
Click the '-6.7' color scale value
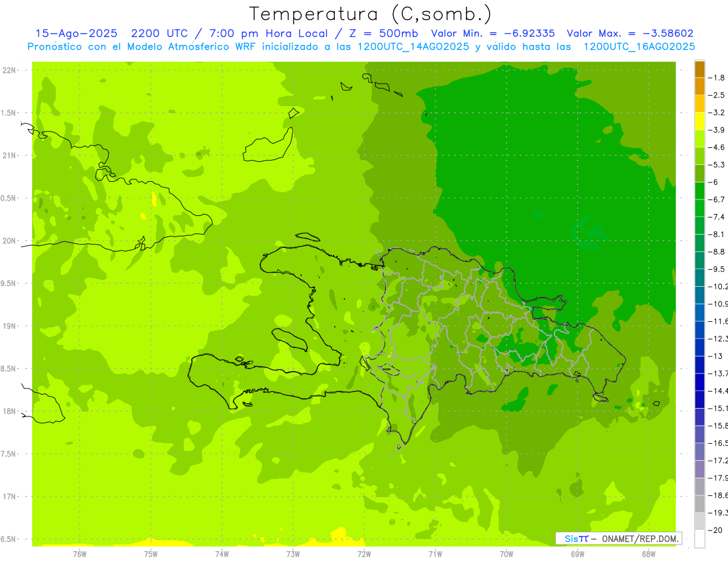click(x=716, y=199)
